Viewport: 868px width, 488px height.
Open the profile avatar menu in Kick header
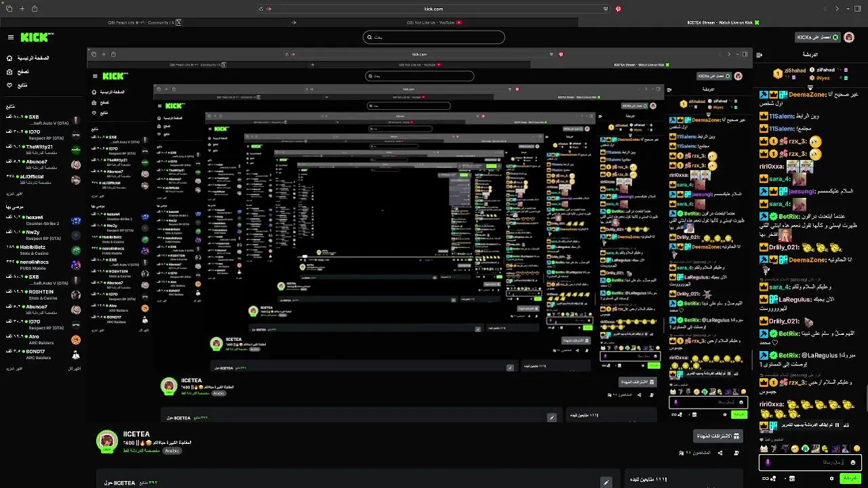(x=849, y=37)
